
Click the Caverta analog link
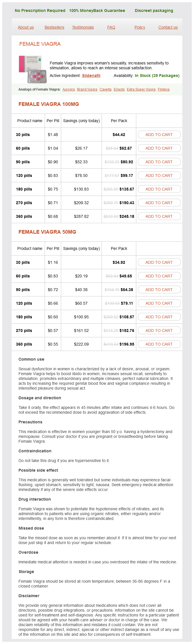pos(106,89)
